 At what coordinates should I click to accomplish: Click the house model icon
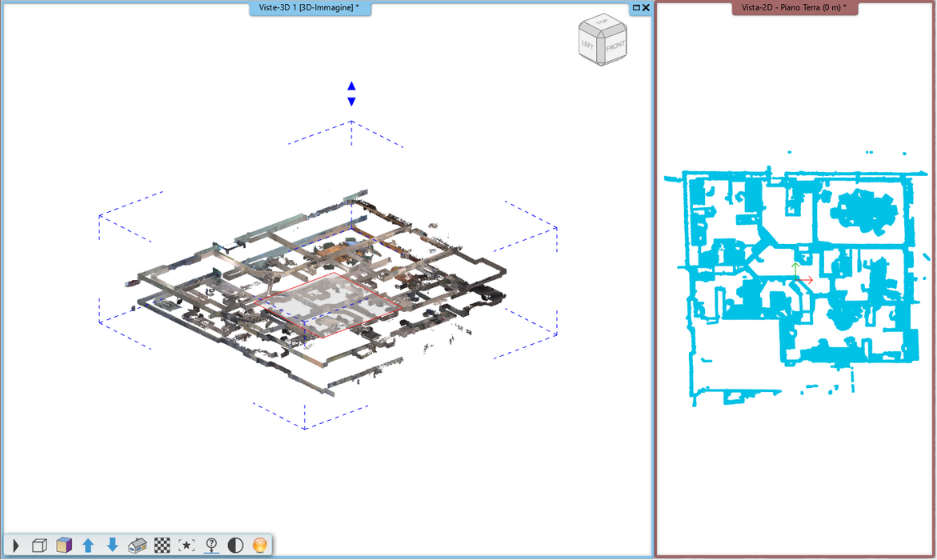pos(138,545)
